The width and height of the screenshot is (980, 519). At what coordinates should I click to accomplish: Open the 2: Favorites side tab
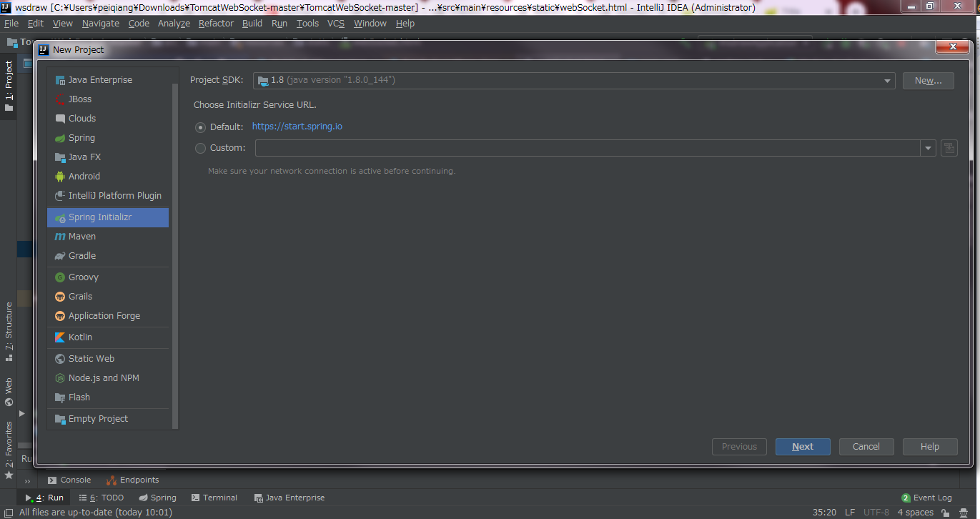[x=9, y=450]
